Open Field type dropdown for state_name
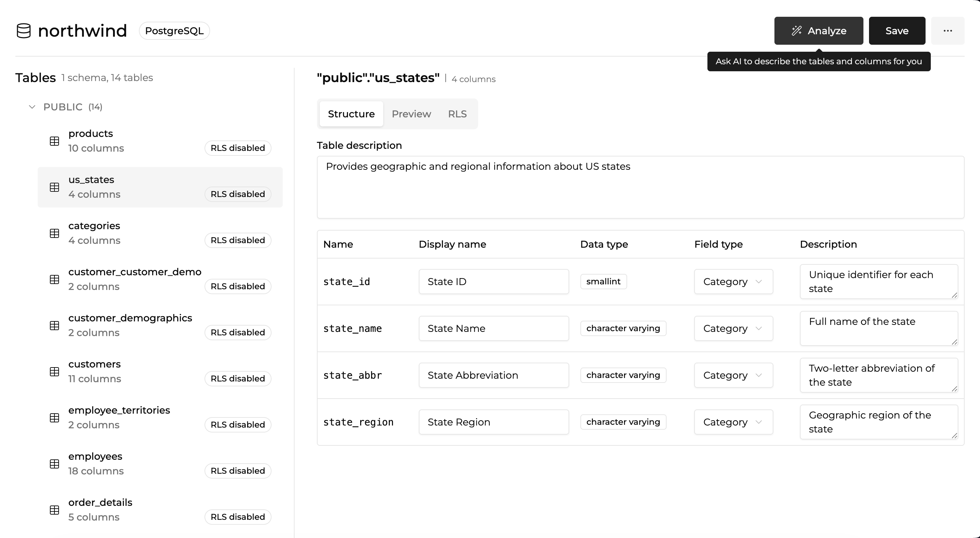 point(733,329)
